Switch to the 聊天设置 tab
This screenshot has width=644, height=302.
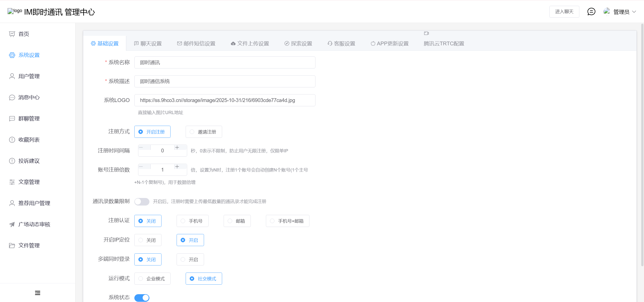(x=148, y=44)
